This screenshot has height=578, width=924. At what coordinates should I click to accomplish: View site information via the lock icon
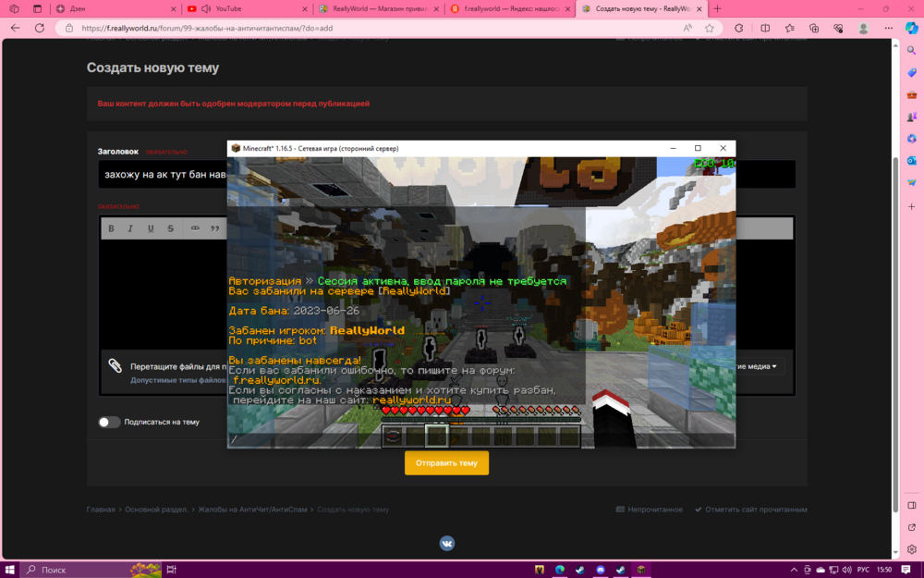(69, 28)
